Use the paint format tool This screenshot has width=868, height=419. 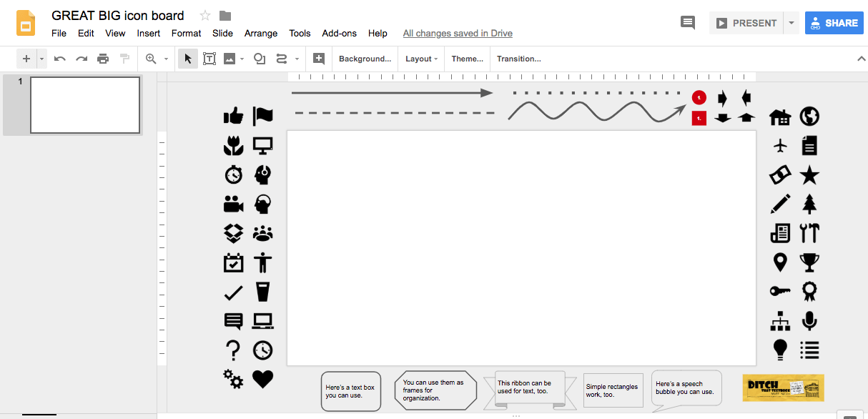(123, 59)
